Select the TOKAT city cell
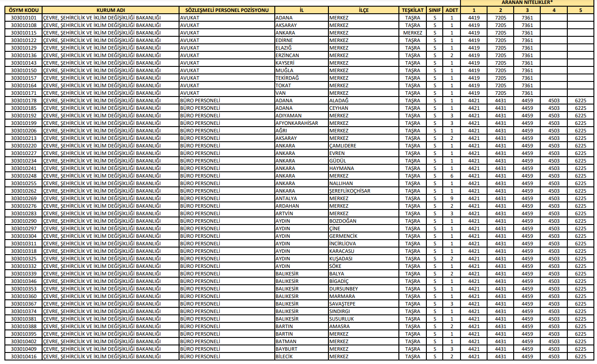The height and width of the screenshot is (364, 597). (301, 85)
